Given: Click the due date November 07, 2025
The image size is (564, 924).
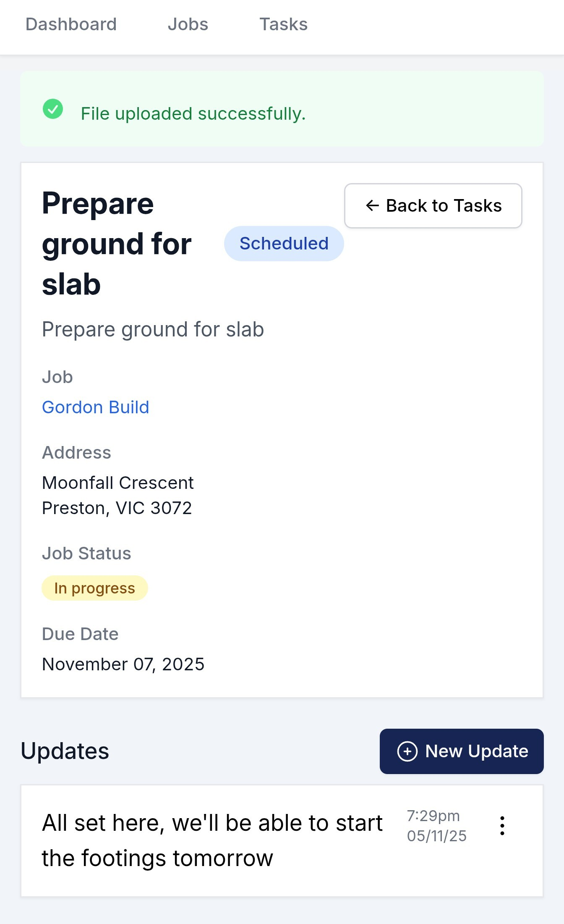Looking at the screenshot, I should [123, 664].
